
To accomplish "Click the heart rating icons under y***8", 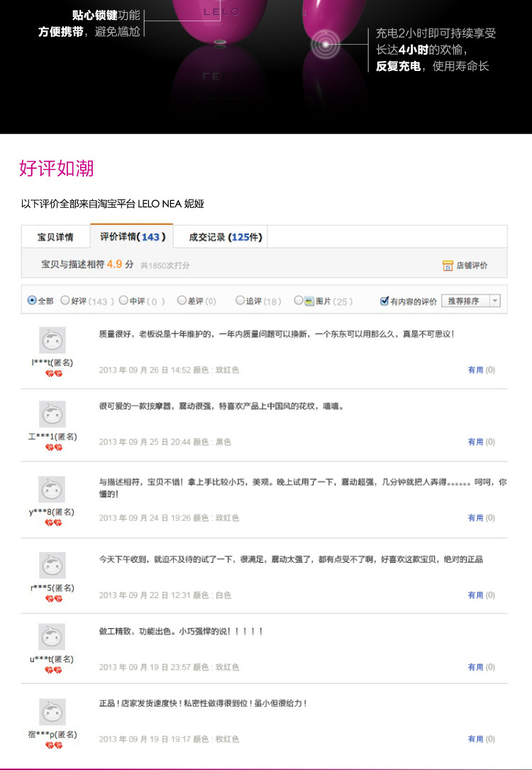I will [53, 523].
